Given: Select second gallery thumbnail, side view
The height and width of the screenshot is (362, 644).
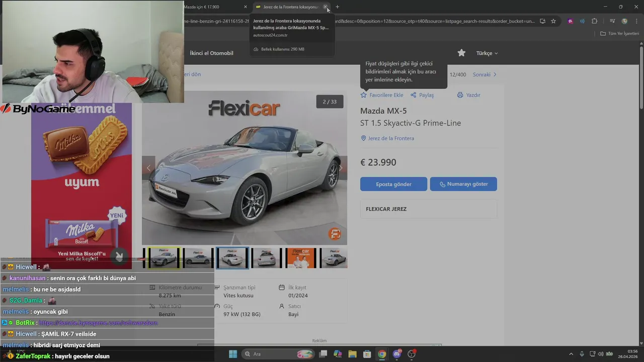Looking at the screenshot, I should pyautogui.click(x=198, y=258).
